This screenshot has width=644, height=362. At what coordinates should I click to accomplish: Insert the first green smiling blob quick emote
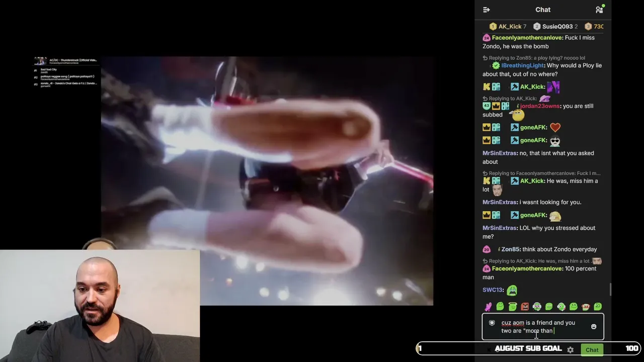[x=500, y=307]
